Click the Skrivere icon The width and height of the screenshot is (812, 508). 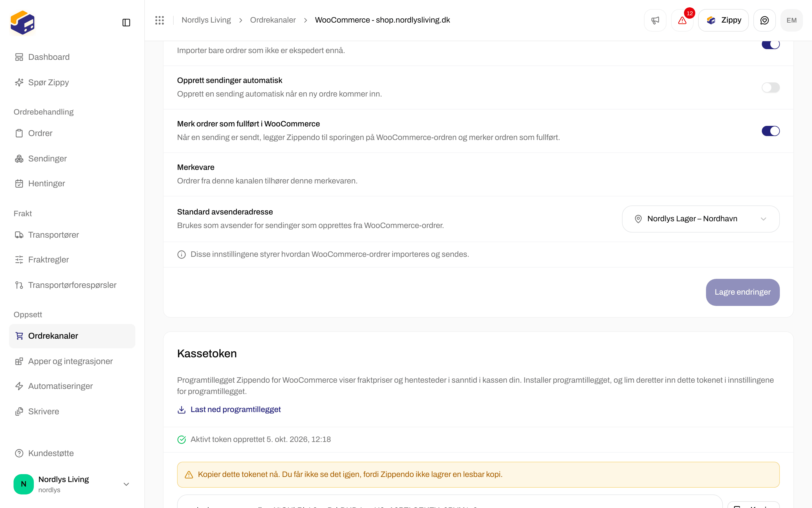[x=19, y=411]
